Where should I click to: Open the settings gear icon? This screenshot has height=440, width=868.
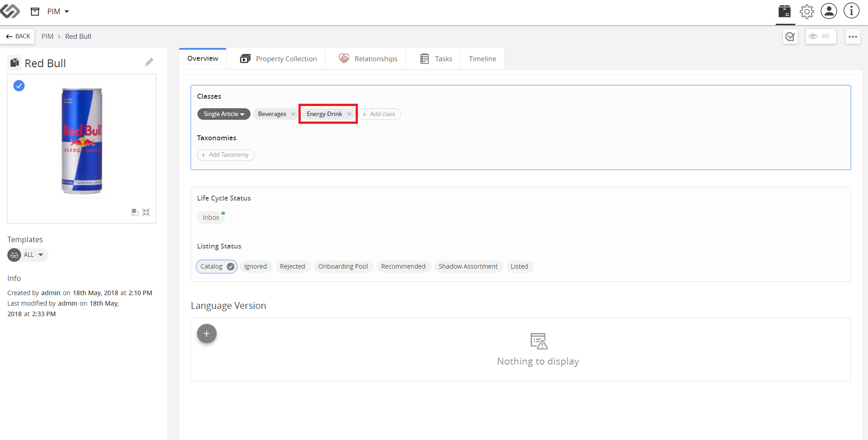(807, 11)
